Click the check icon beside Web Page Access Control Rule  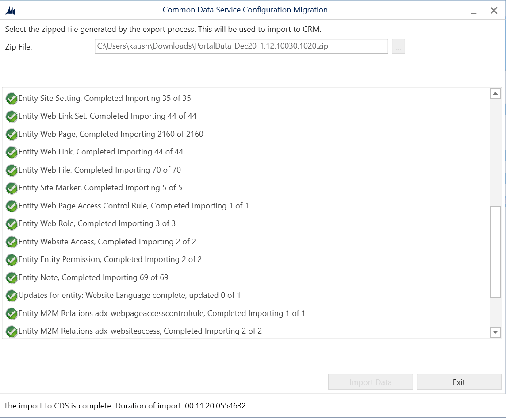click(x=11, y=206)
